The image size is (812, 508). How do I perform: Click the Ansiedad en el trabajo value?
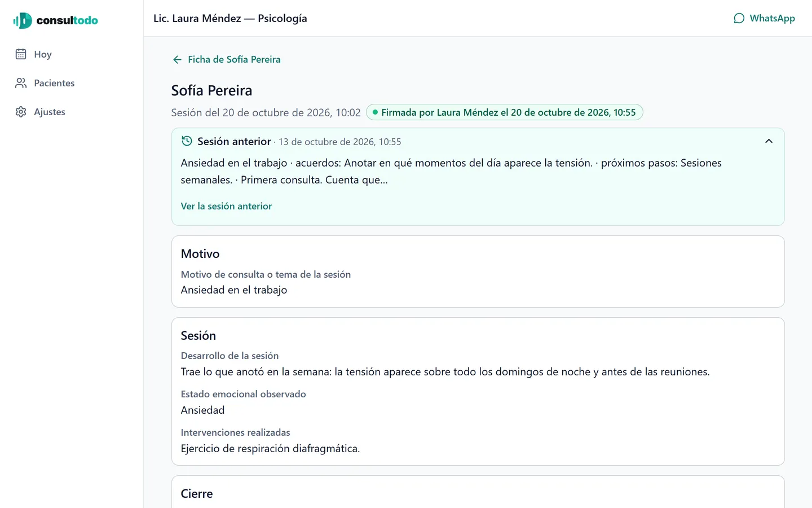pyautogui.click(x=234, y=290)
